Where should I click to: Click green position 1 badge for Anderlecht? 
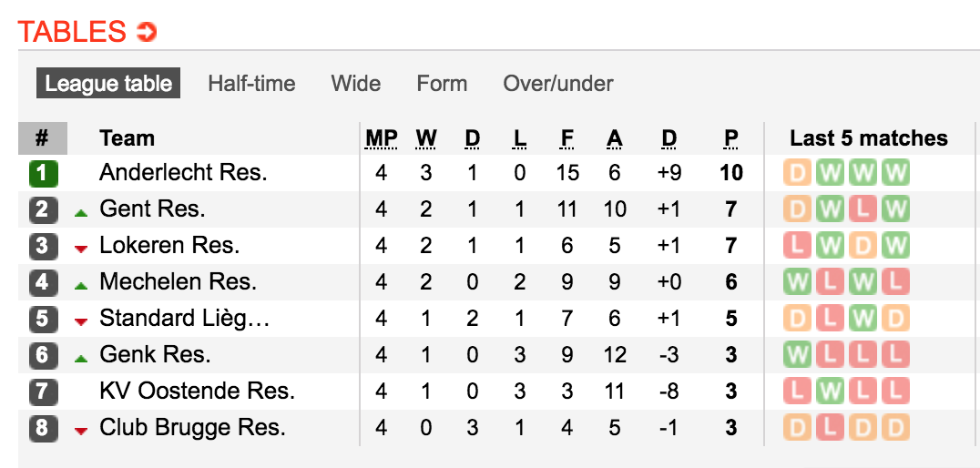pyautogui.click(x=43, y=173)
